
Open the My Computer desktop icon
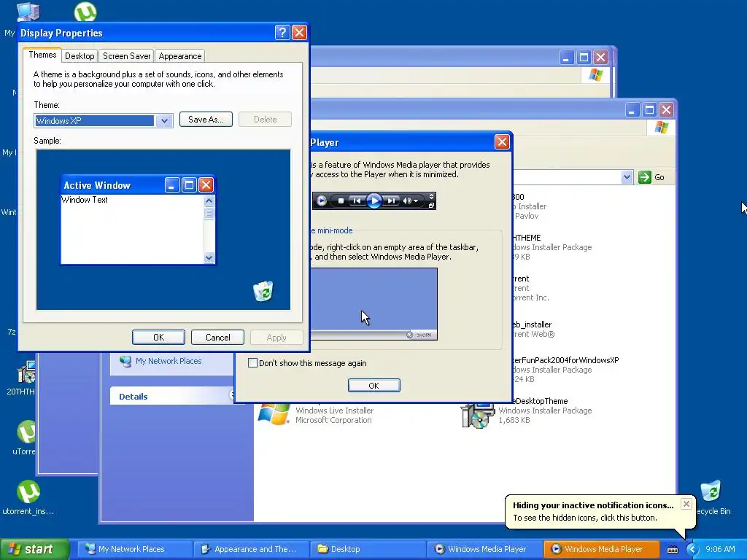[x=28, y=12]
